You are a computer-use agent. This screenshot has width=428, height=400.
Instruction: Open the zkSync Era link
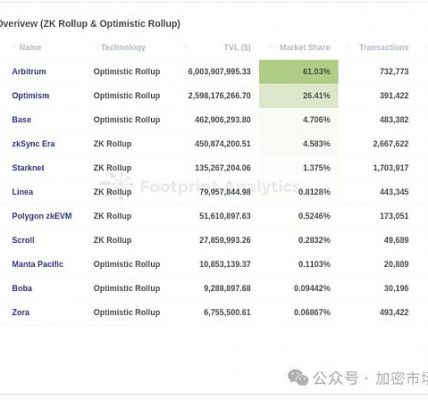tap(33, 144)
